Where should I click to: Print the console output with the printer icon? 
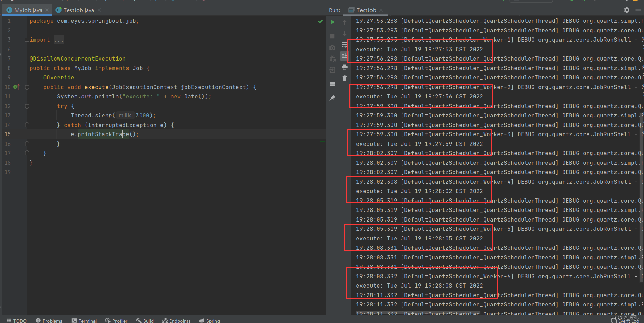[x=345, y=67]
